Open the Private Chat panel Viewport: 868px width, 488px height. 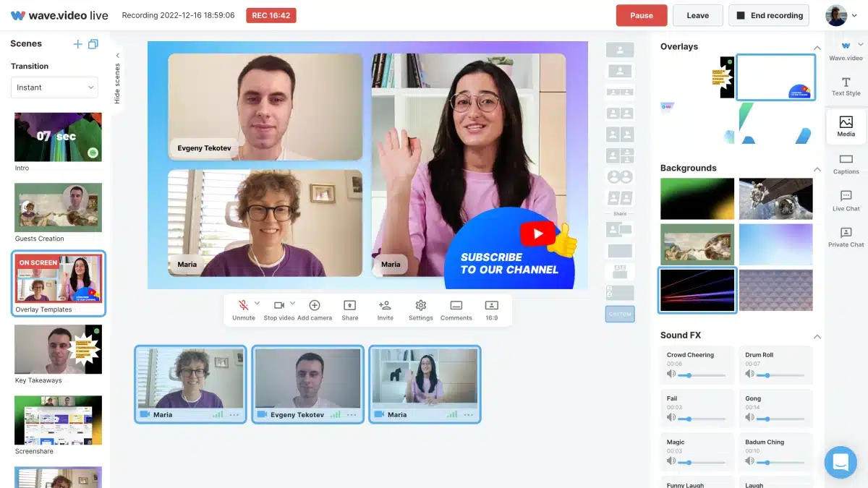coord(846,237)
